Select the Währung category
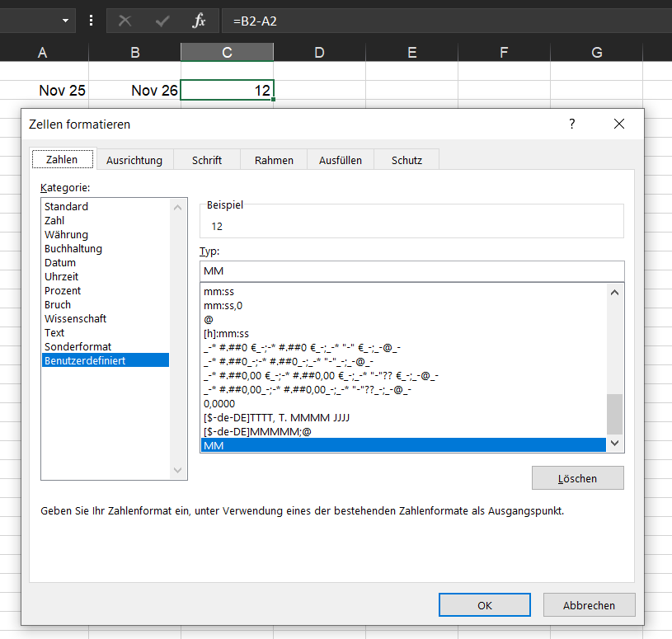672x639 pixels. point(106,235)
